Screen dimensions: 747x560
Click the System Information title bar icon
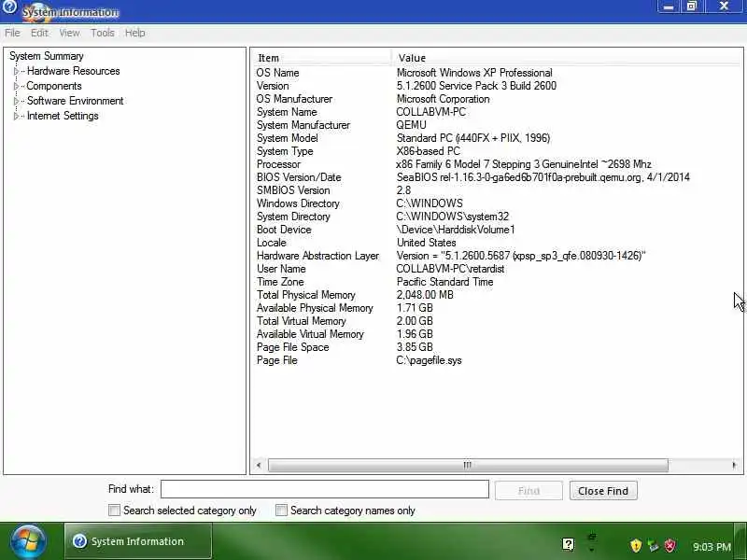tap(9, 7)
